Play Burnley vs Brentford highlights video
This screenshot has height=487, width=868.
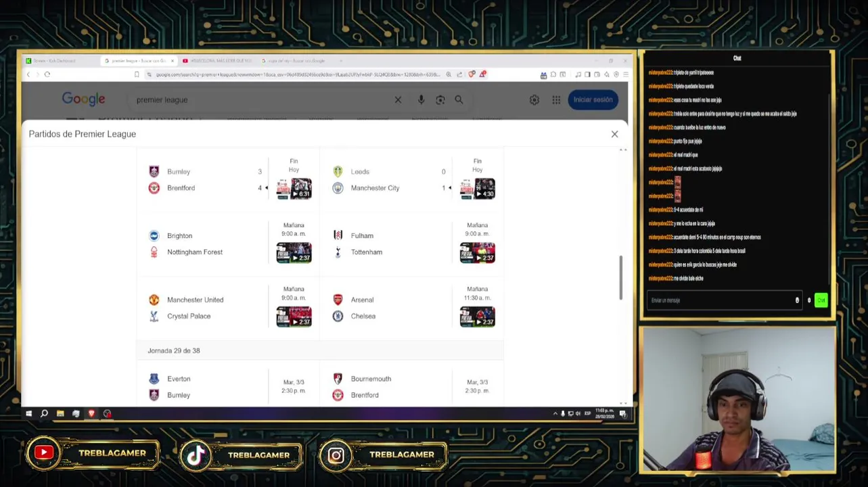pos(294,189)
